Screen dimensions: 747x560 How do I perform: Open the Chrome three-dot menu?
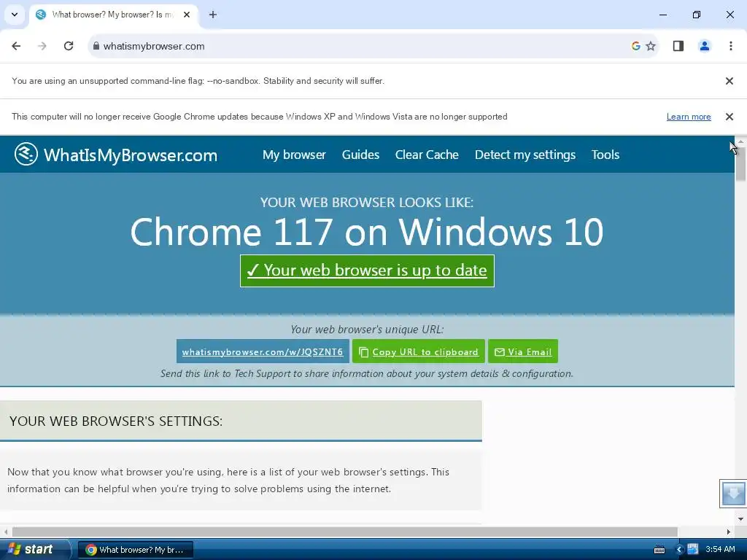(x=731, y=46)
